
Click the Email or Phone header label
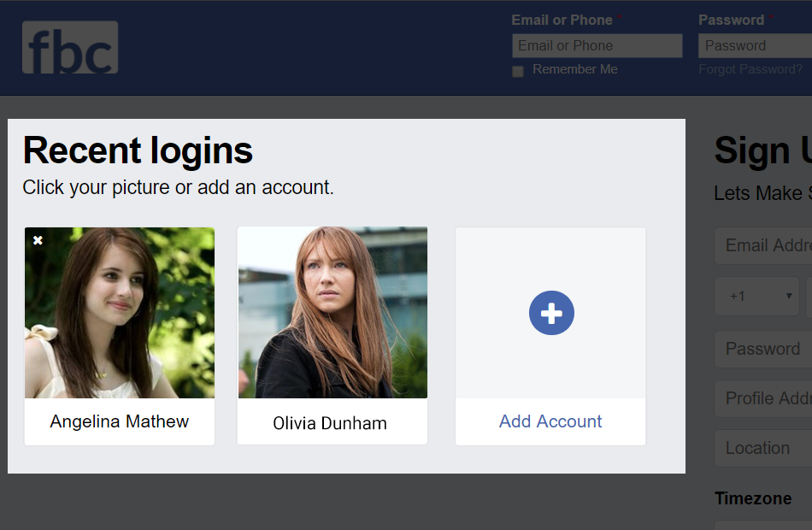tap(562, 20)
